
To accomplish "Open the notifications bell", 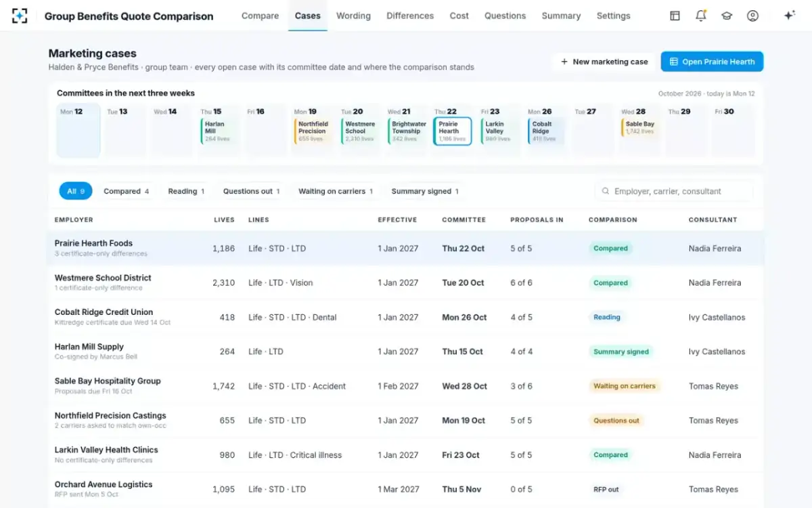I will 701,16.
